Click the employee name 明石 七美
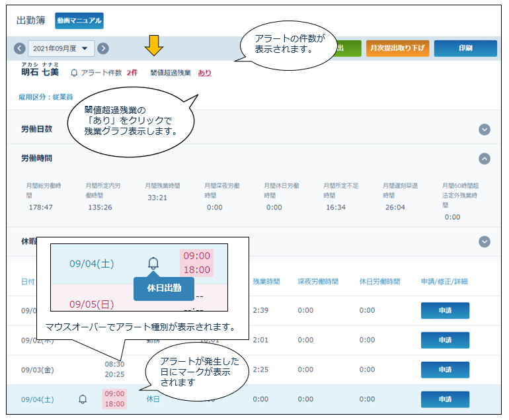Screen dimensions: 509x420 40,72
